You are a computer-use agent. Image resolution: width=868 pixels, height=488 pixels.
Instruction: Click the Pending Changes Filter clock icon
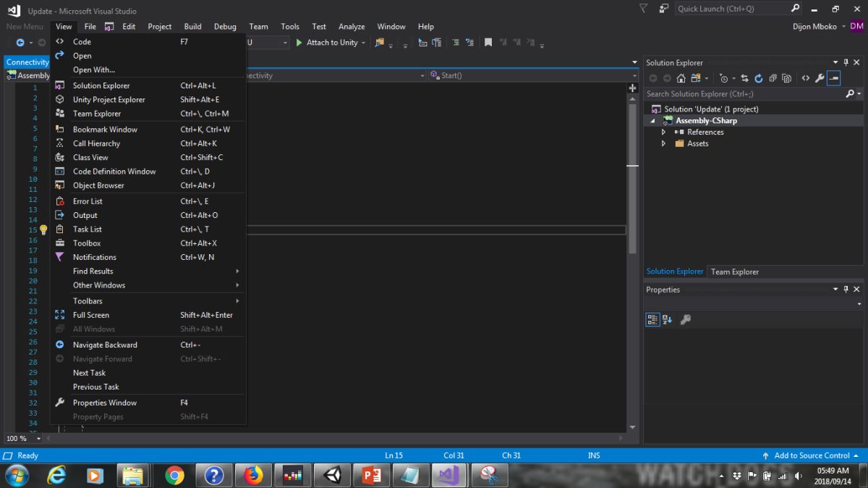click(x=723, y=78)
